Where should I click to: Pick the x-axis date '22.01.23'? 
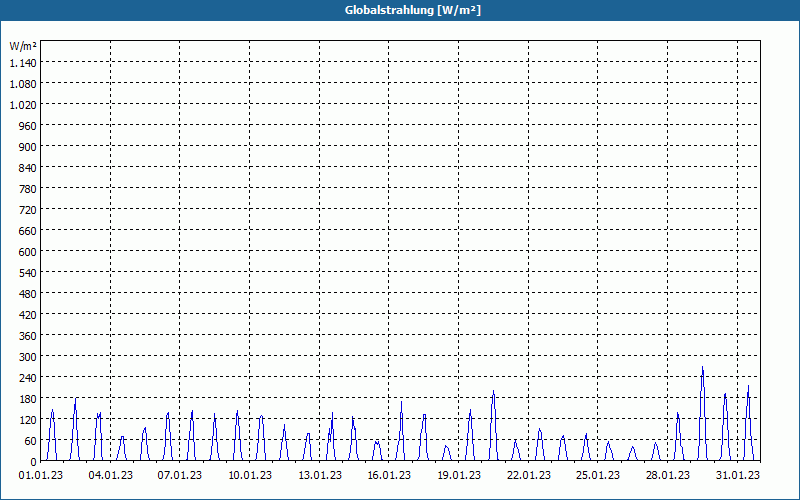pos(529,476)
